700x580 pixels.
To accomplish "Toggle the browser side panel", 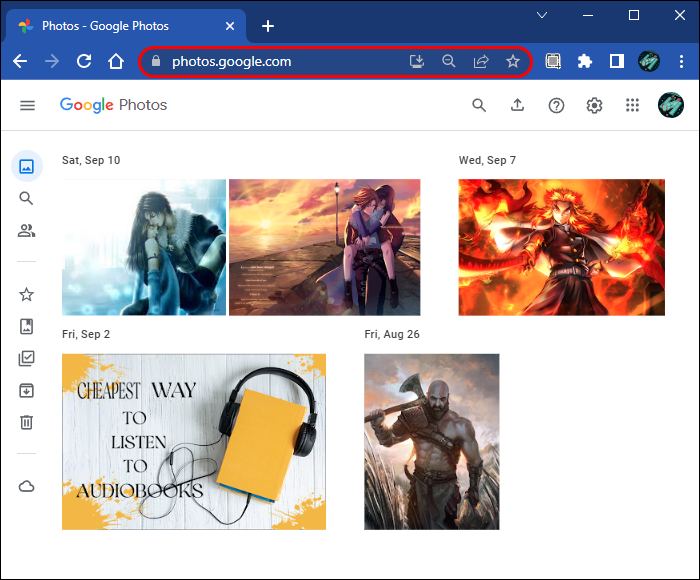I will point(617,61).
